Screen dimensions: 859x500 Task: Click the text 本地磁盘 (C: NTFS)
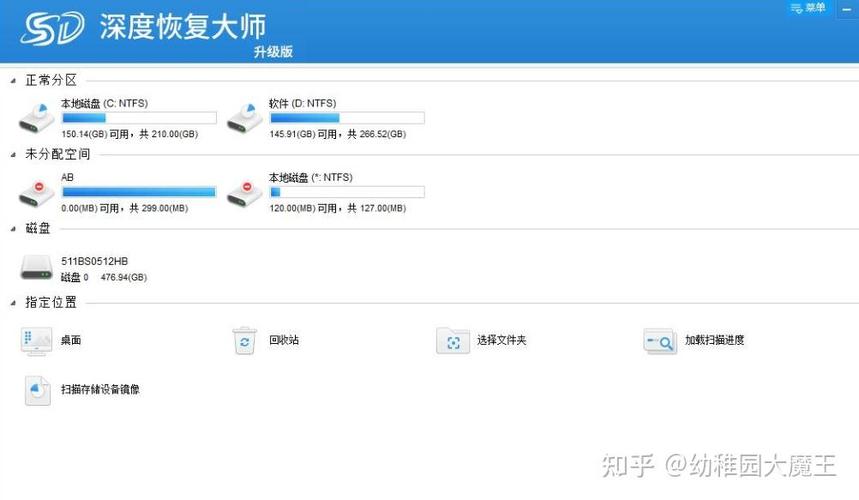pos(104,104)
